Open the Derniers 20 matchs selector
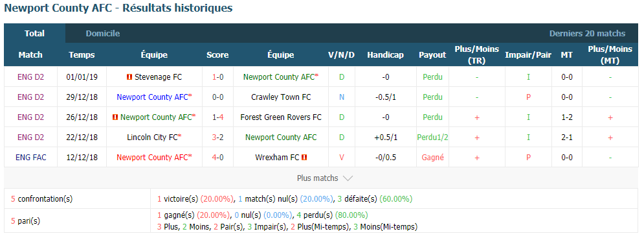Viewport: 644px width, 238px height. 587,34
